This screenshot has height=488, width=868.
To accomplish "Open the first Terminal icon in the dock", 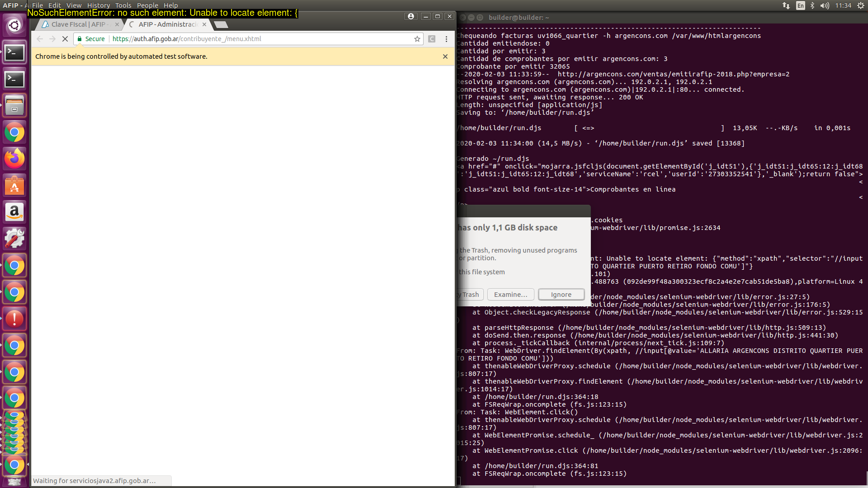I will click(14, 53).
